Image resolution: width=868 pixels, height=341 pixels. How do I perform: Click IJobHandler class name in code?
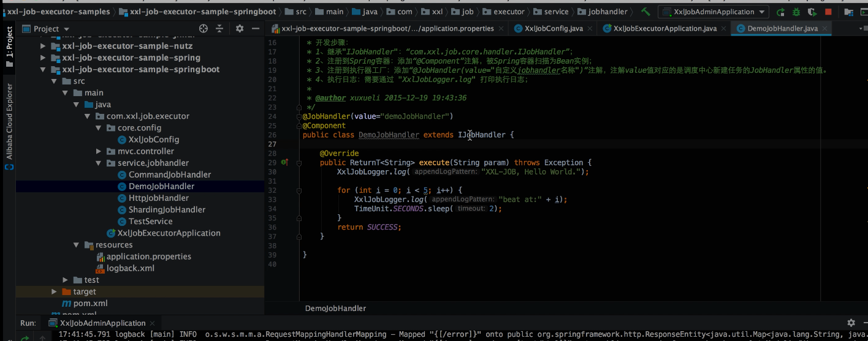click(482, 135)
